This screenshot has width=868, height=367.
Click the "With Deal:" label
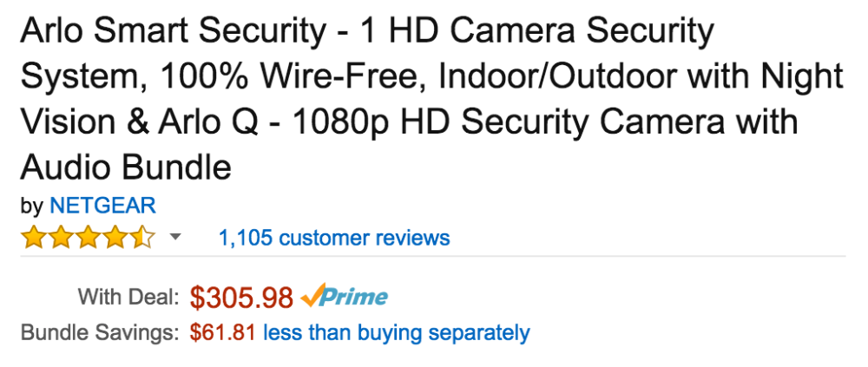click(x=128, y=298)
